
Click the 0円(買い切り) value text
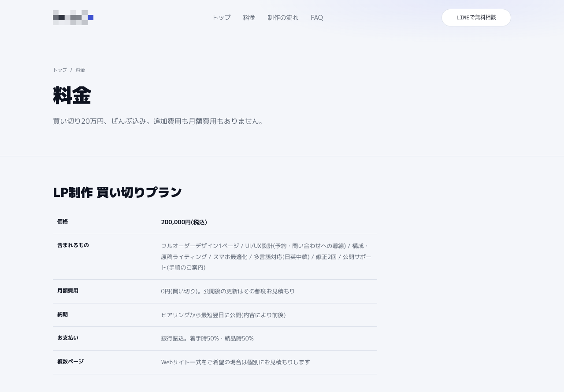coord(228,291)
